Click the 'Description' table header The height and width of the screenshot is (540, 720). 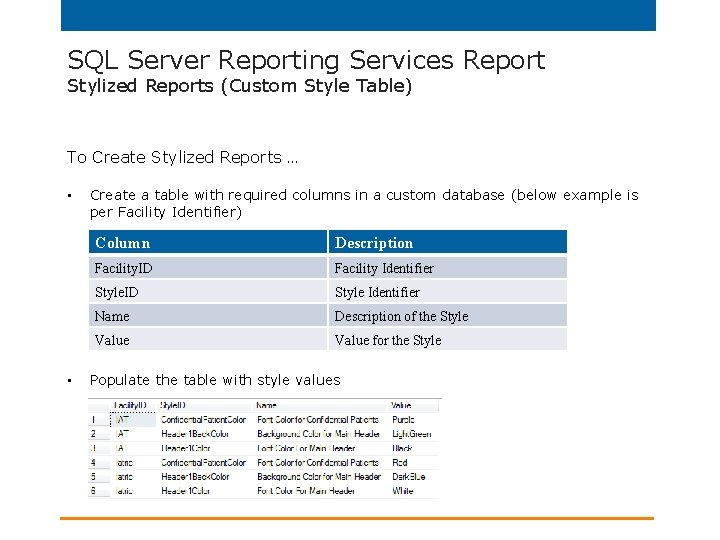[x=448, y=242]
